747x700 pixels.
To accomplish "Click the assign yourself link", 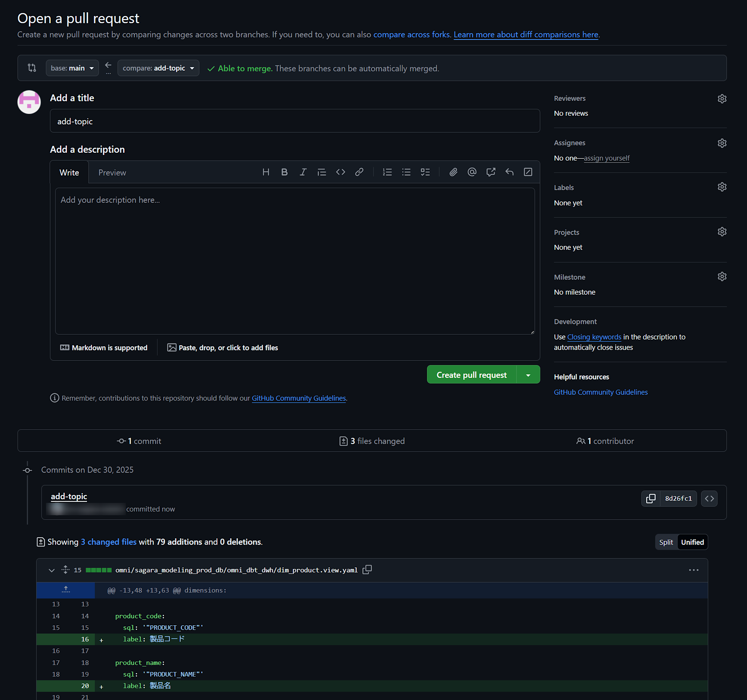I will pos(607,158).
